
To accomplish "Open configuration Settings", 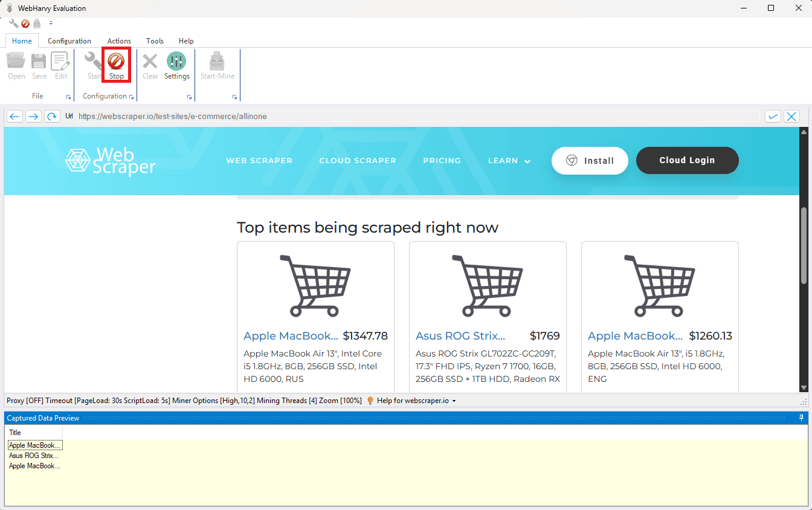I will 176,65.
